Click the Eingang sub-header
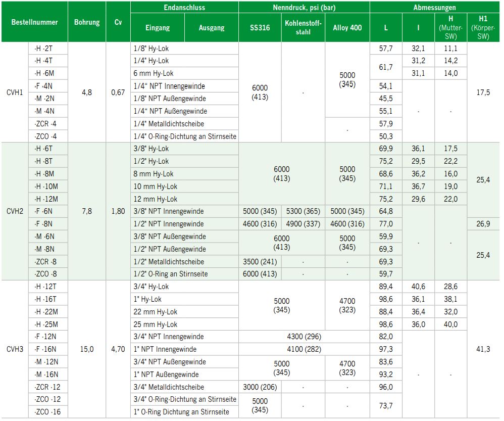This screenshot has height=421, width=504. pyautogui.click(x=157, y=28)
